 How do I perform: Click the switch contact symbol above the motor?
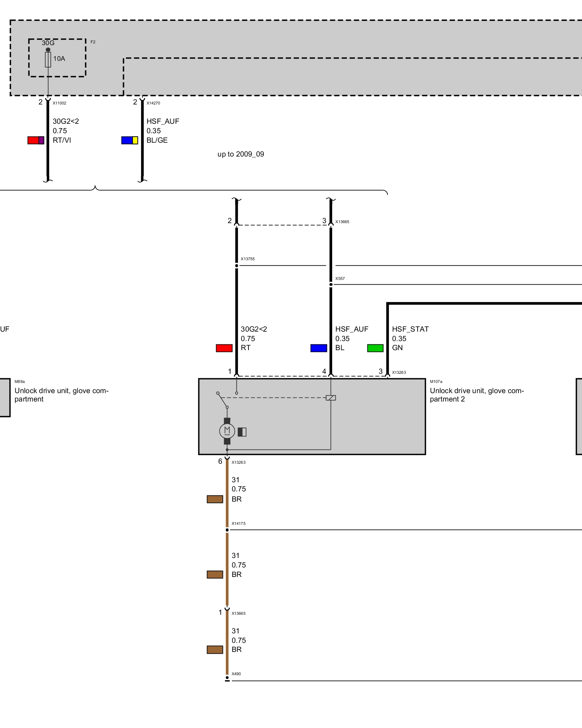[x=222, y=400]
